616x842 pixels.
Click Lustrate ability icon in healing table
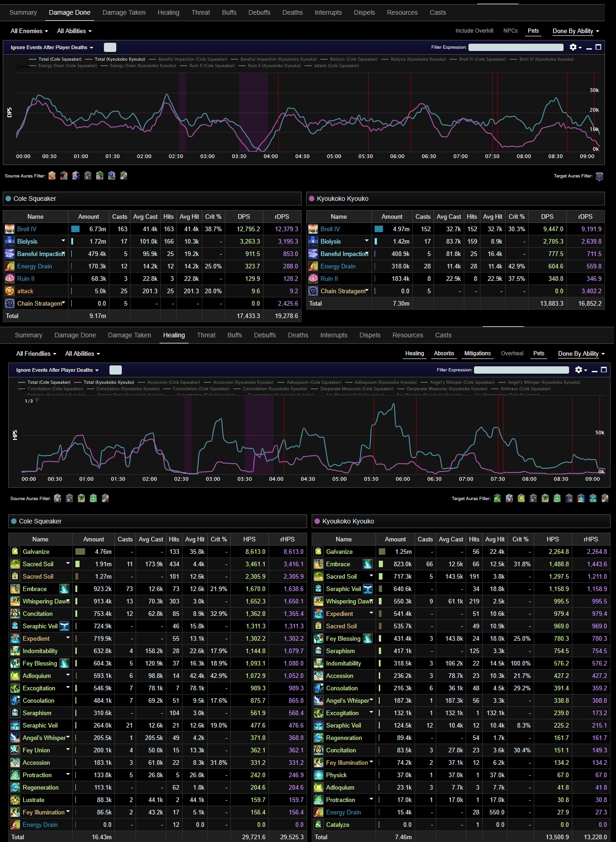point(15,800)
